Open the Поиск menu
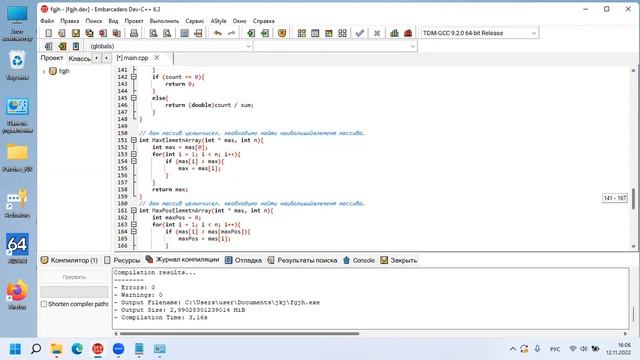 click(x=94, y=21)
